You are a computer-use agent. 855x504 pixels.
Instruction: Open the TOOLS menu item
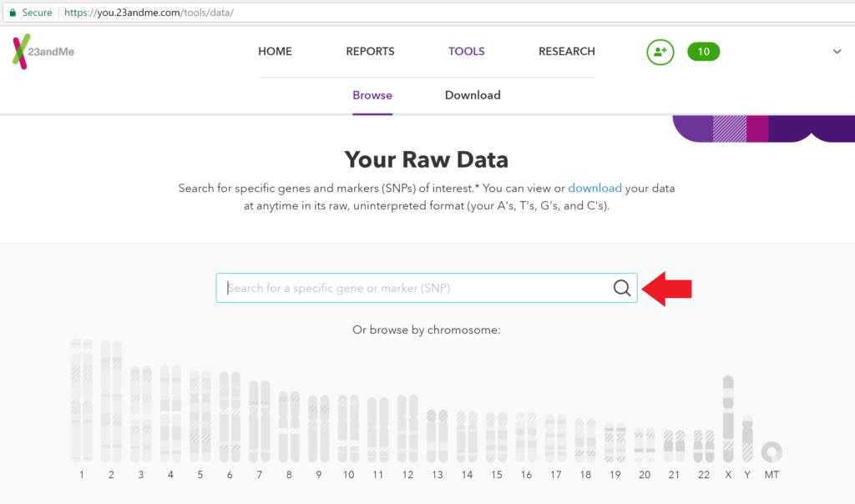point(466,51)
